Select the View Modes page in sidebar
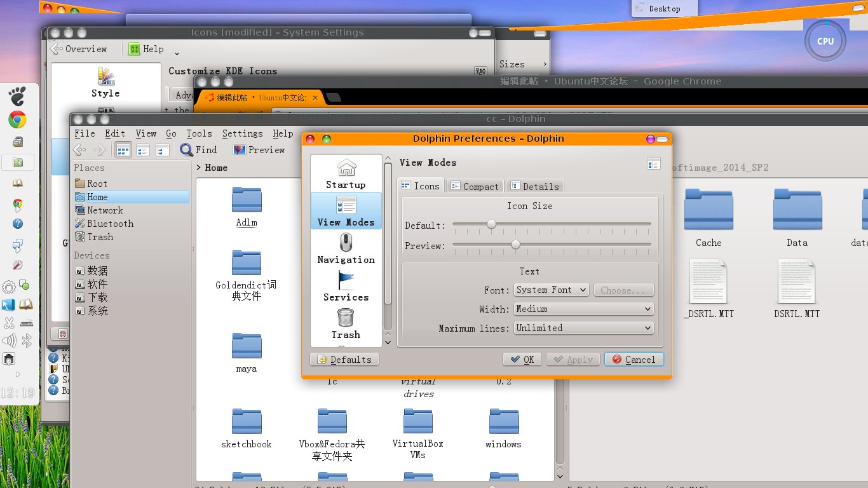This screenshot has width=868, height=488. pos(346,211)
